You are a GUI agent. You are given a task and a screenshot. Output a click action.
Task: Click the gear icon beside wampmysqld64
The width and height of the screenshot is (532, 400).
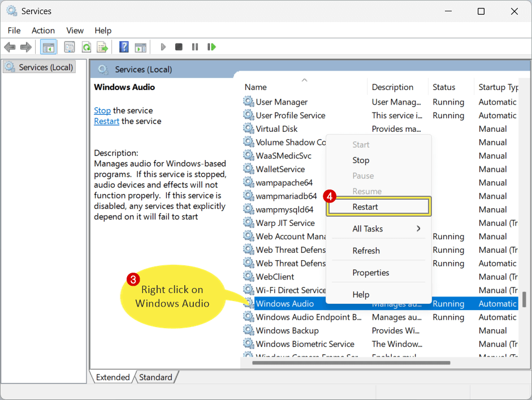tap(248, 209)
